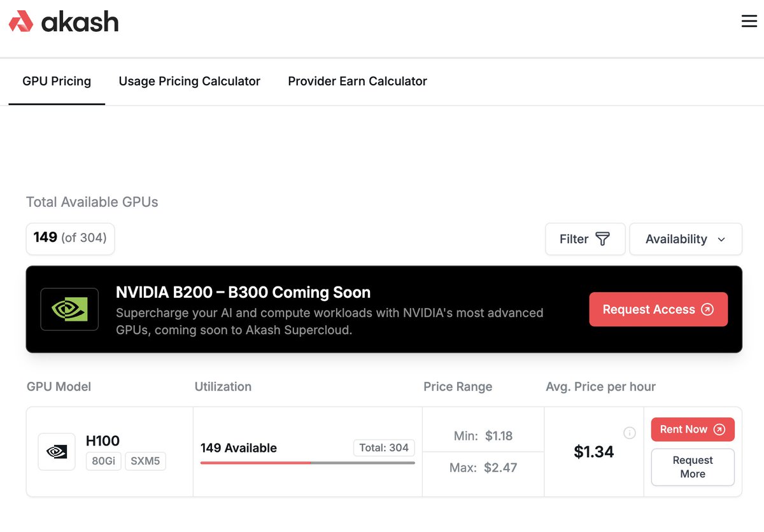Click the H100 model name
Viewport: 764px width, 532px height.
[x=103, y=440]
